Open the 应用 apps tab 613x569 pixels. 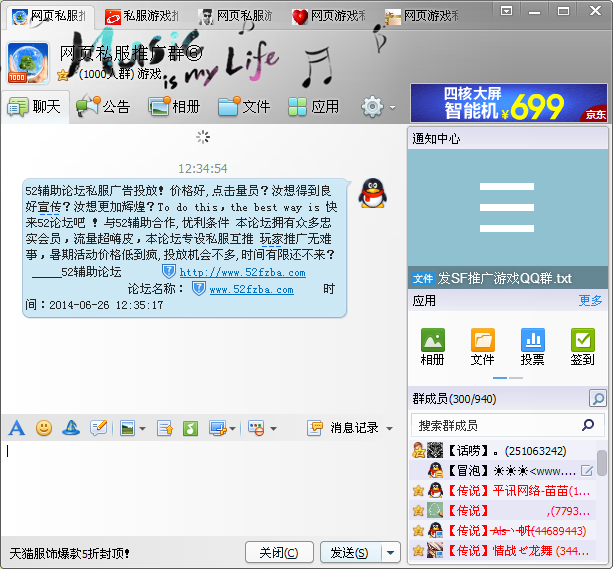(314, 107)
